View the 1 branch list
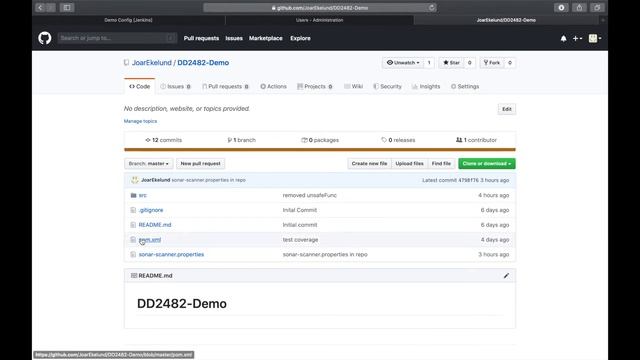This screenshot has height=360, width=640. point(242,140)
